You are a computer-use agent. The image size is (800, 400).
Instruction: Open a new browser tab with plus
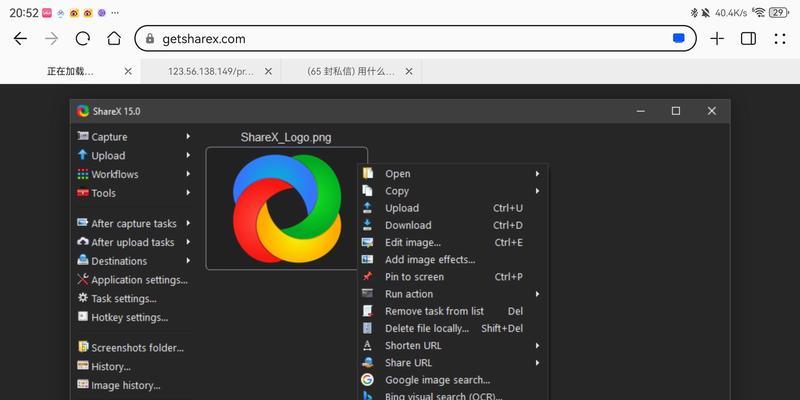point(717,39)
